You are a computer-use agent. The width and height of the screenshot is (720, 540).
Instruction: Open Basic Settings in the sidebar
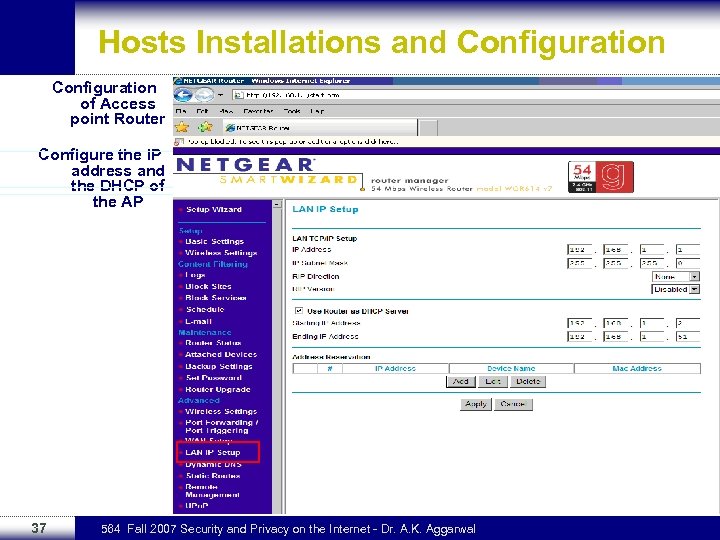pos(214,242)
